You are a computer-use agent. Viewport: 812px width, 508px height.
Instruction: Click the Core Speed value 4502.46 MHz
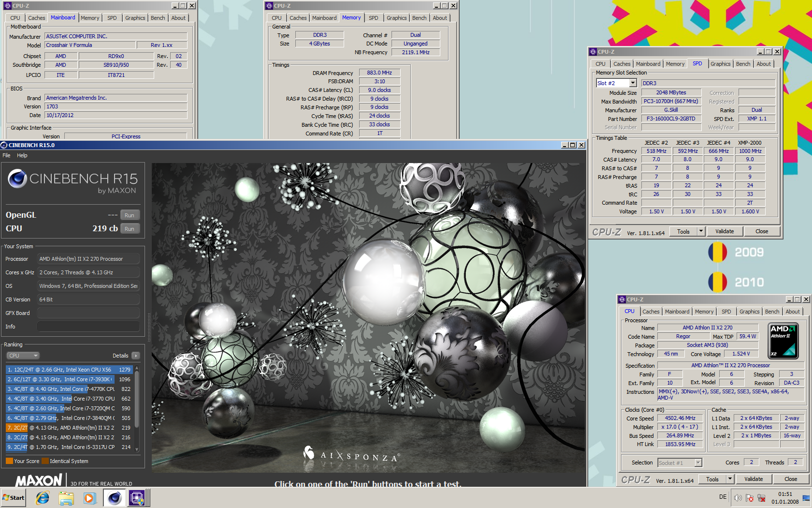[680, 418]
